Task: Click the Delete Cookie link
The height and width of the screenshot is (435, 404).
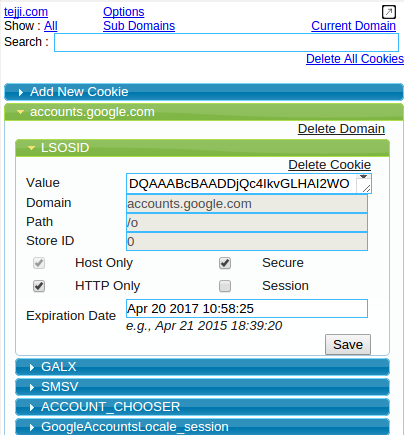Action: point(329,165)
